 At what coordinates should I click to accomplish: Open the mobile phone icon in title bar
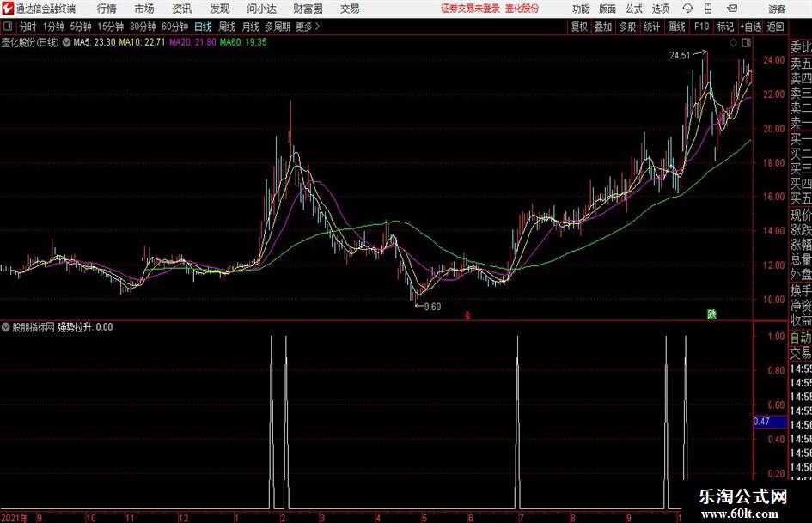(x=708, y=9)
